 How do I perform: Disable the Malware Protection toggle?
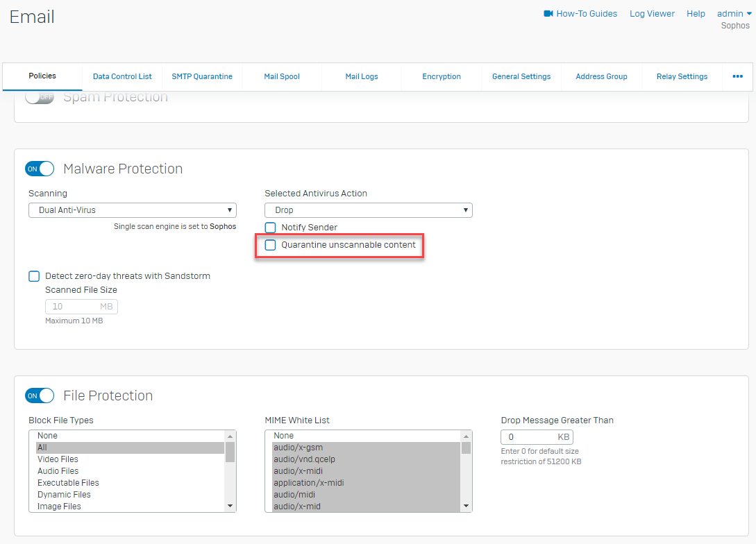tap(40, 169)
